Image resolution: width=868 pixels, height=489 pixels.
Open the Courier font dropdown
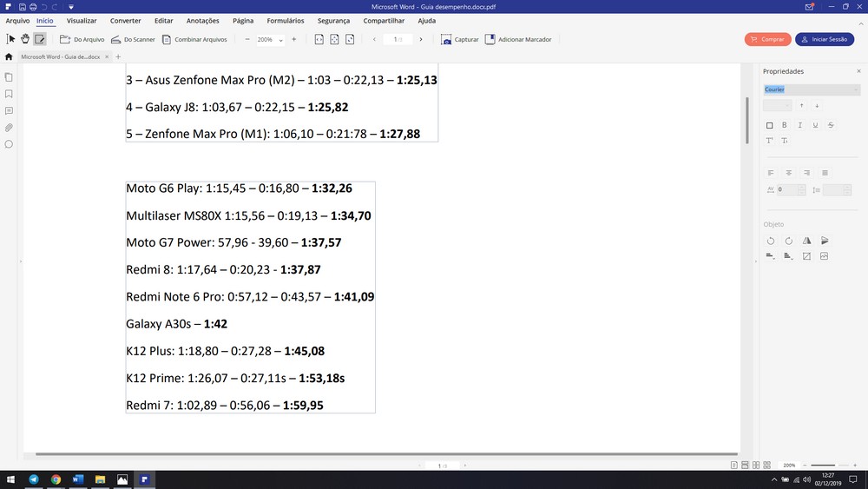pos(812,89)
